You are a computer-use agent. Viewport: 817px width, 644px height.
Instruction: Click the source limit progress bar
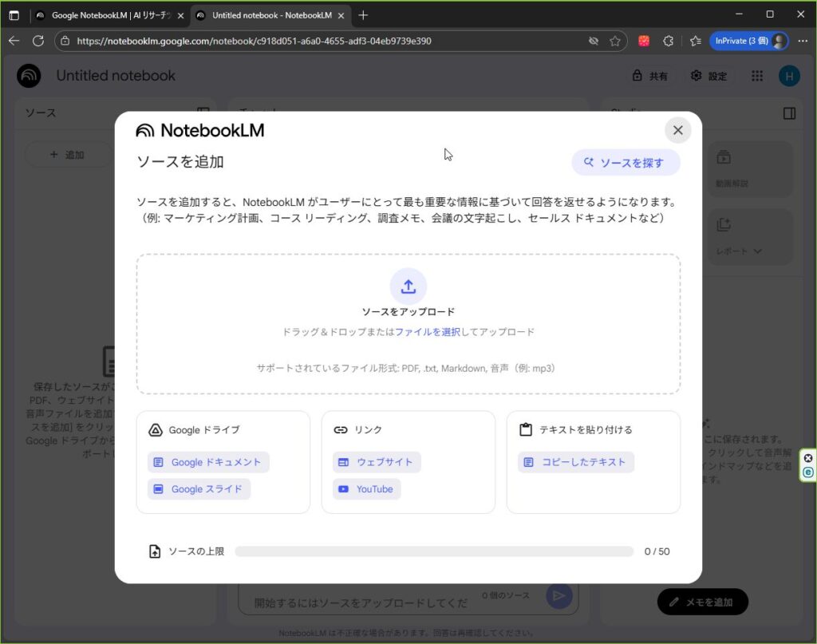434,551
